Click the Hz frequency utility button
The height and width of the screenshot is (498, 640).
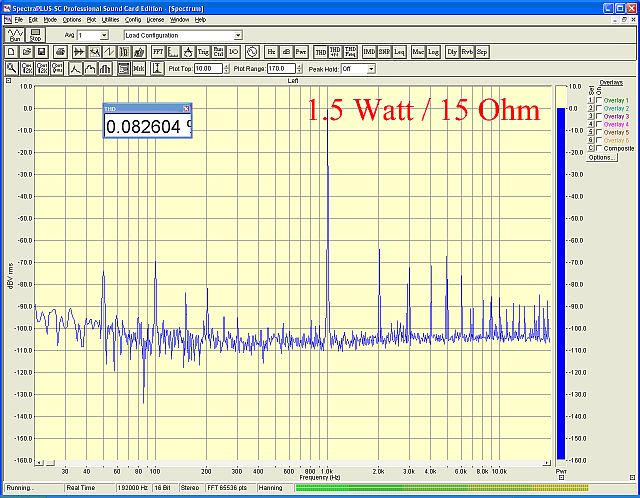click(x=271, y=52)
